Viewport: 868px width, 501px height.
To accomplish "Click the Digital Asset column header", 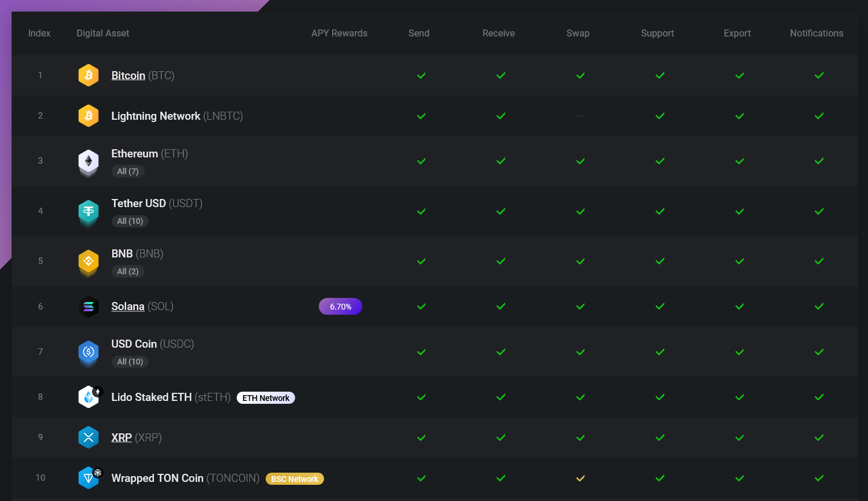I will pyautogui.click(x=103, y=34).
